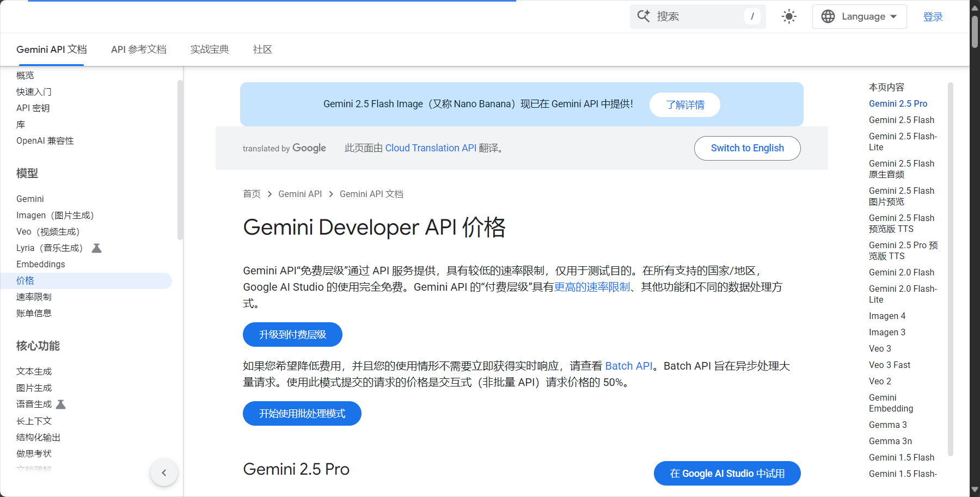Open 做思考状 in sidebar
This screenshot has width=980, height=497.
34,454
